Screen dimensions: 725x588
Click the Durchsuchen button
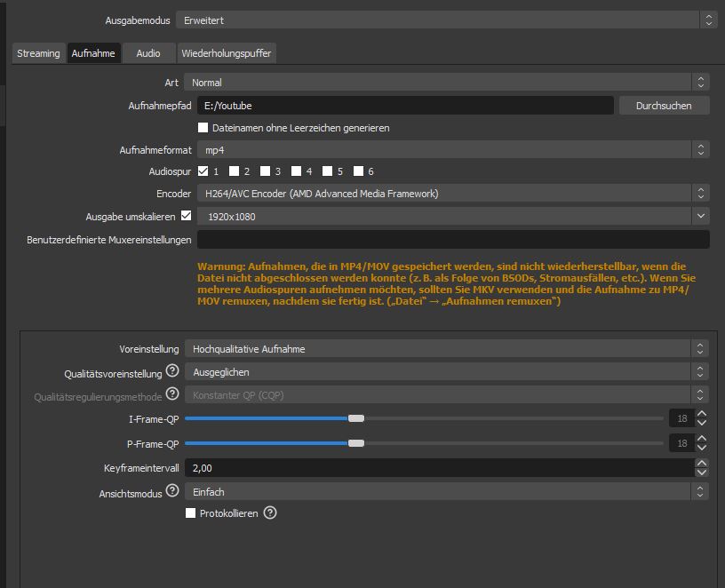coord(664,106)
